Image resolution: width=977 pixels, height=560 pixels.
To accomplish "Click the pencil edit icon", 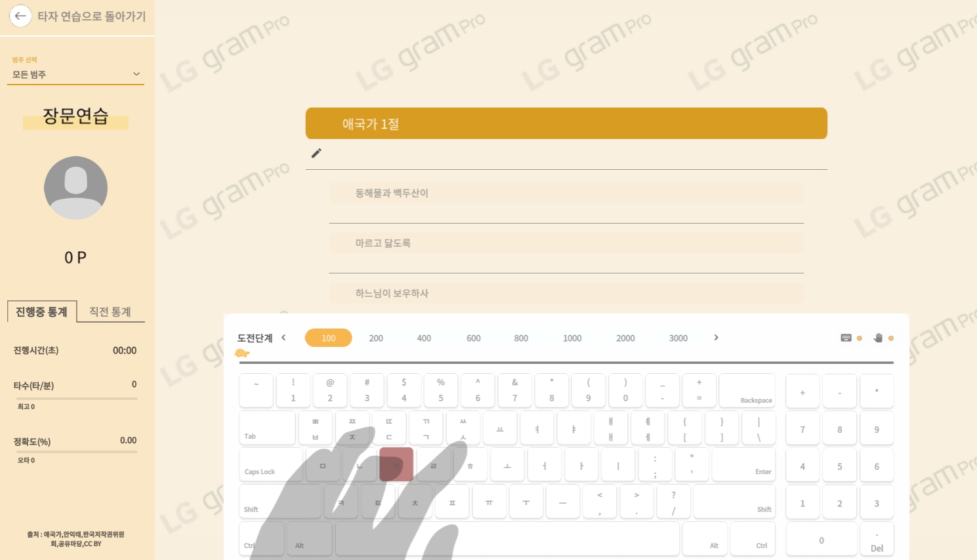I will [x=316, y=153].
